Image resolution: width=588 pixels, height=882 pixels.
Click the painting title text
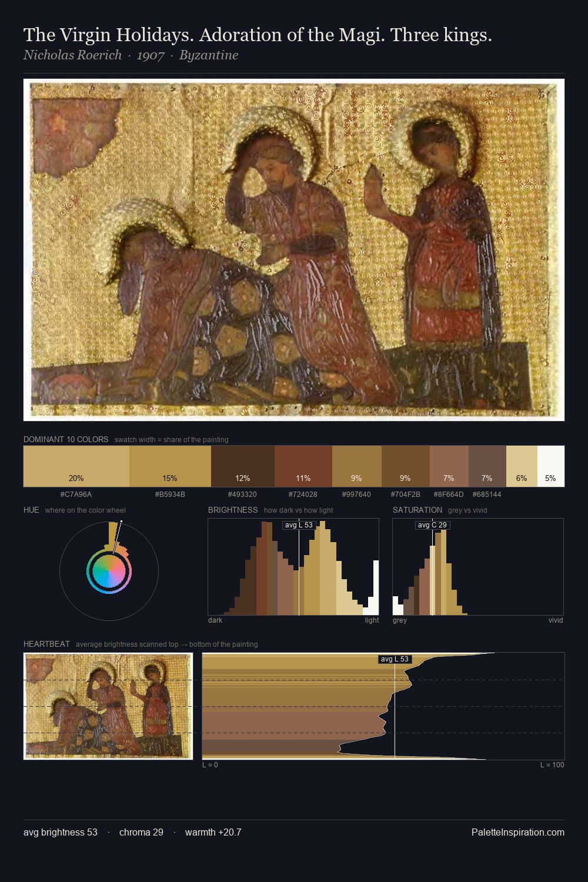258,35
